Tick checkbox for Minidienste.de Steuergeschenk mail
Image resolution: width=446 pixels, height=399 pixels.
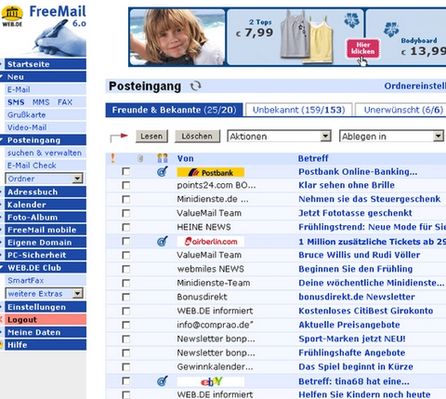click(x=126, y=199)
